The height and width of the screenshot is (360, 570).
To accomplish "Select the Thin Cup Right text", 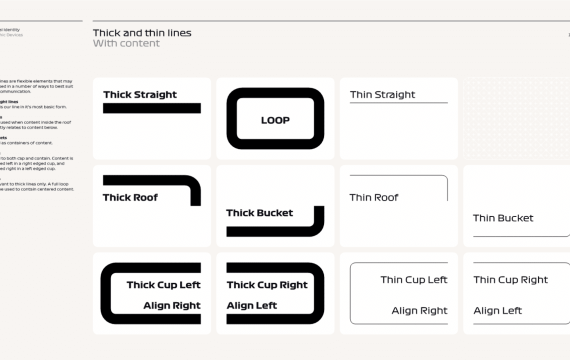I will (510, 280).
